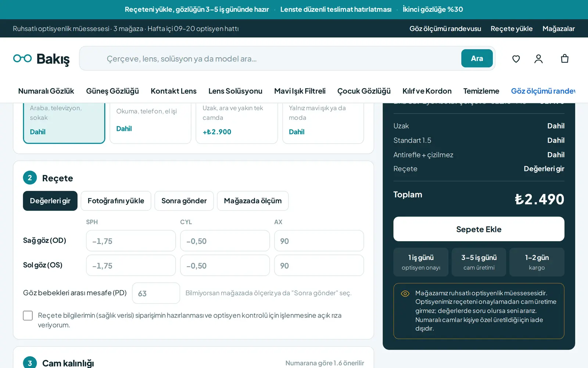Open 'Göz ölçümü randevusu' top link

pyautogui.click(x=445, y=29)
